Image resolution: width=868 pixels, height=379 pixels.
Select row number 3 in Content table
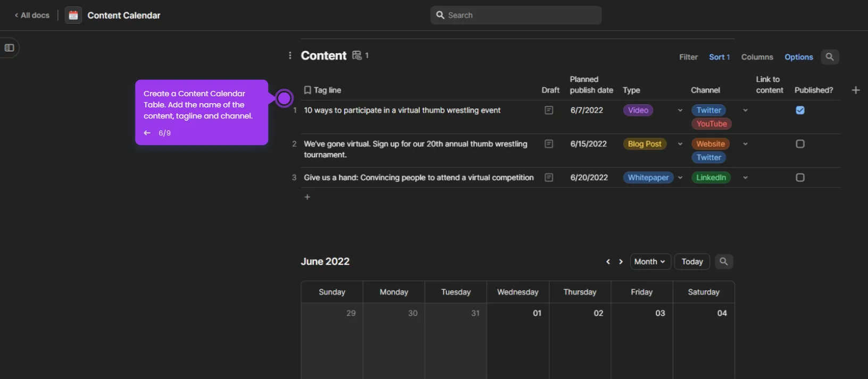point(294,178)
